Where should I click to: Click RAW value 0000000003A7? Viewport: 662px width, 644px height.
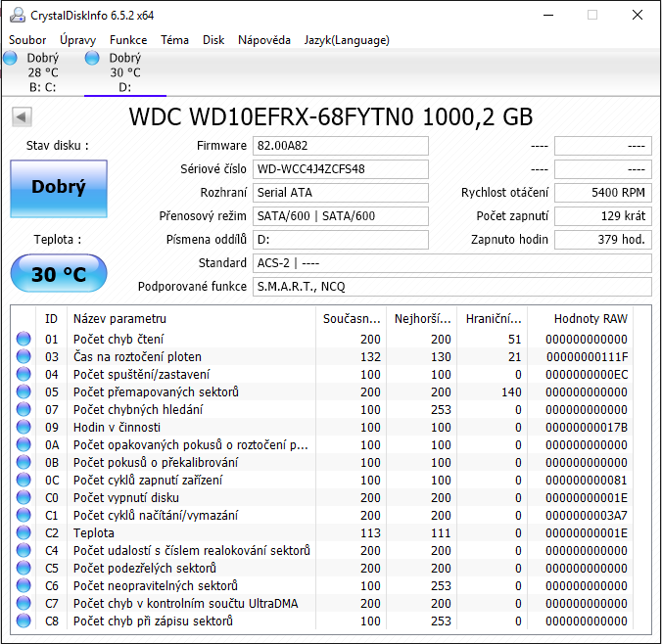tap(587, 516)
